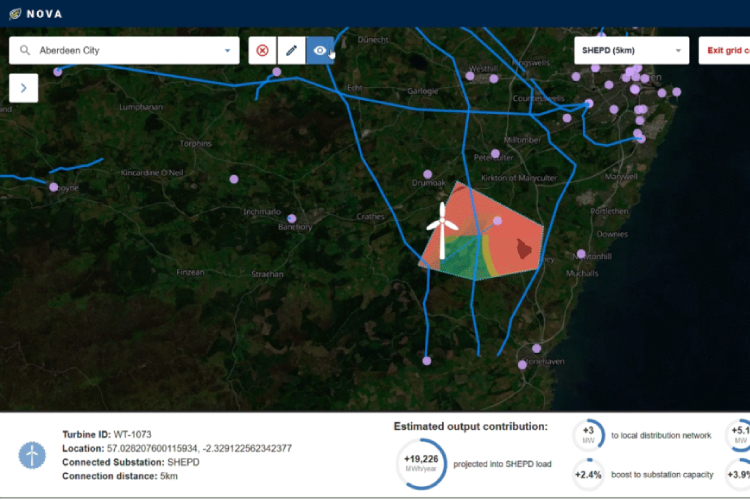The image size is (750, 500).
Task: Click the blue turbine icon in info panel
Action: coord(33,456)
